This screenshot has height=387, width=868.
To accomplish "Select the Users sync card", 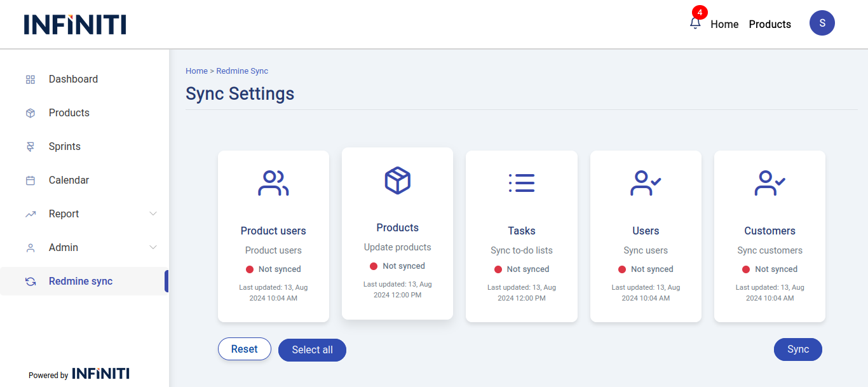I will (646, 236).
